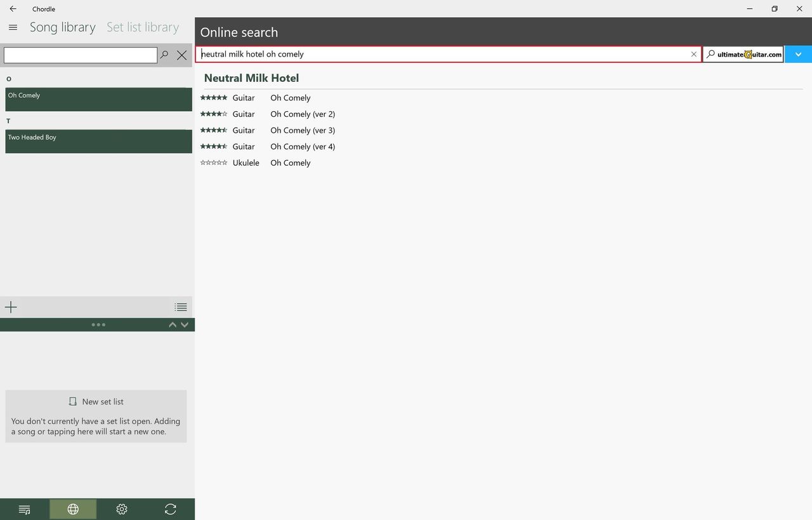812x520 pixels.
Task: Focus the song library search box
Action: click(x=81, y=55)
